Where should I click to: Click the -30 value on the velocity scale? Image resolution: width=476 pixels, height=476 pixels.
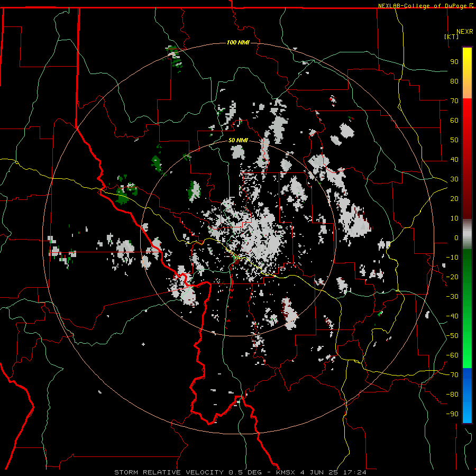click(x=452, y=297)
